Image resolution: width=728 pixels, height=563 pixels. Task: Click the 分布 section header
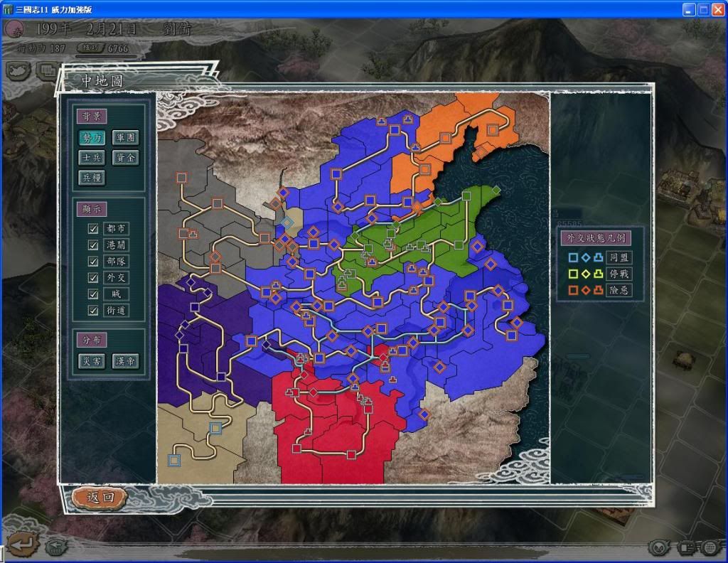[x=92, y=339]
